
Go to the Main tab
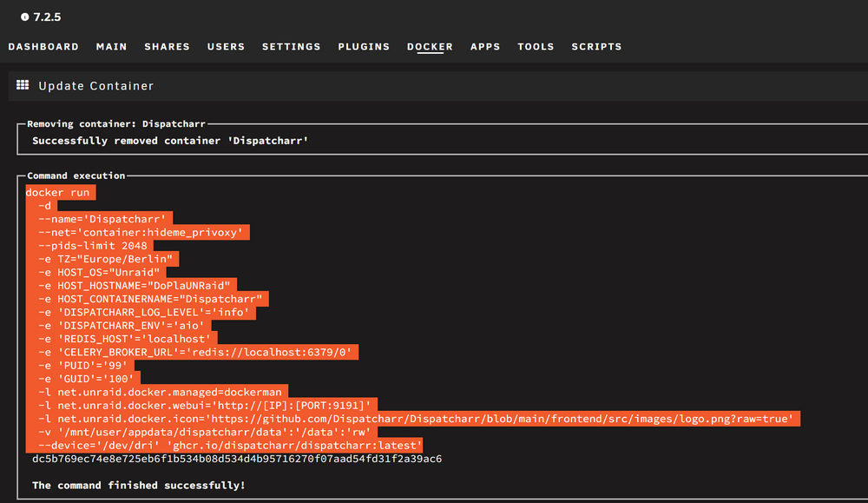point(111,47)
